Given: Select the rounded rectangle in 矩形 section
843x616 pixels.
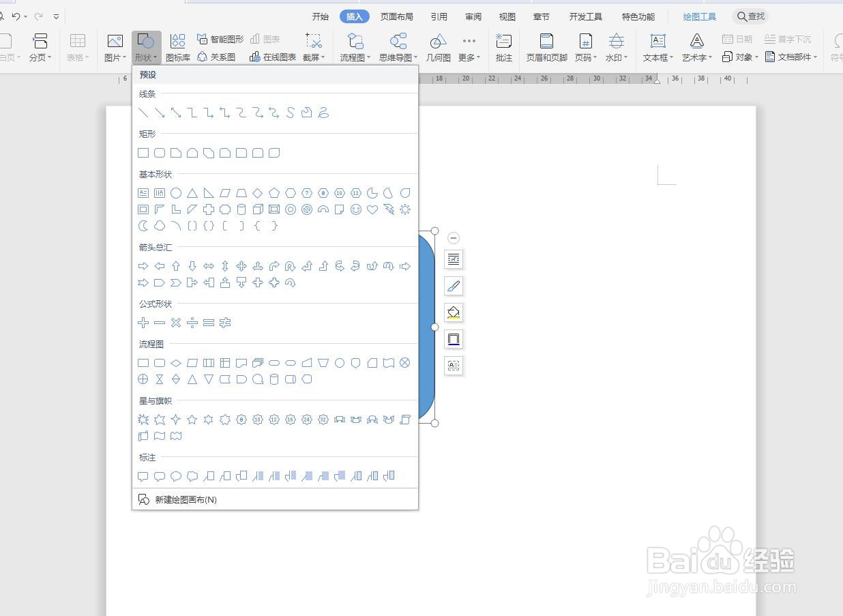Looking at the screenshot, I should tap(160, 153).
